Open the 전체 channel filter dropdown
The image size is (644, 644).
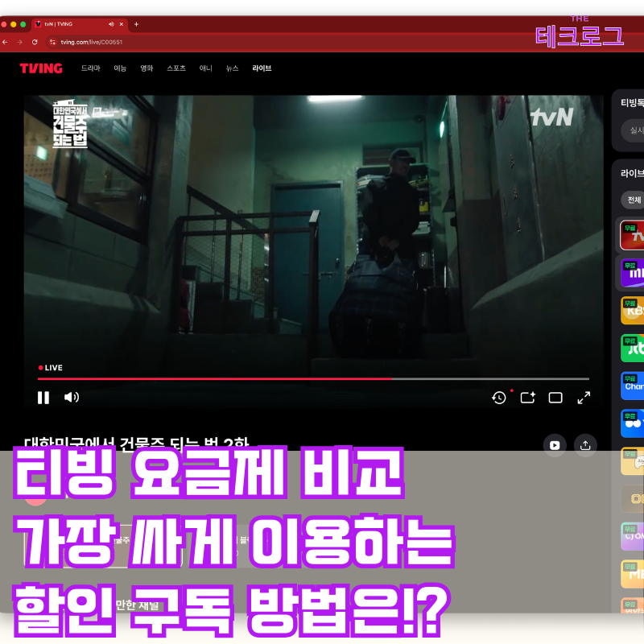[x=633, y=200]
